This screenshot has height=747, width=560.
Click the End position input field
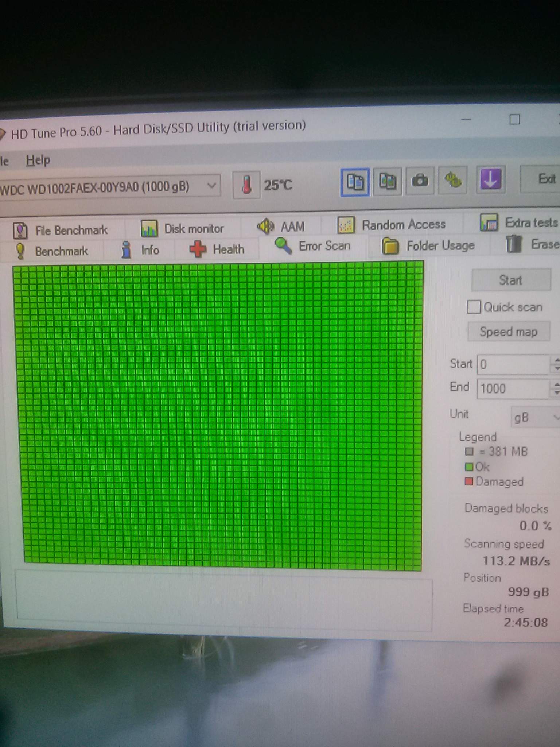pyautogui.click(x=513, y=388)
